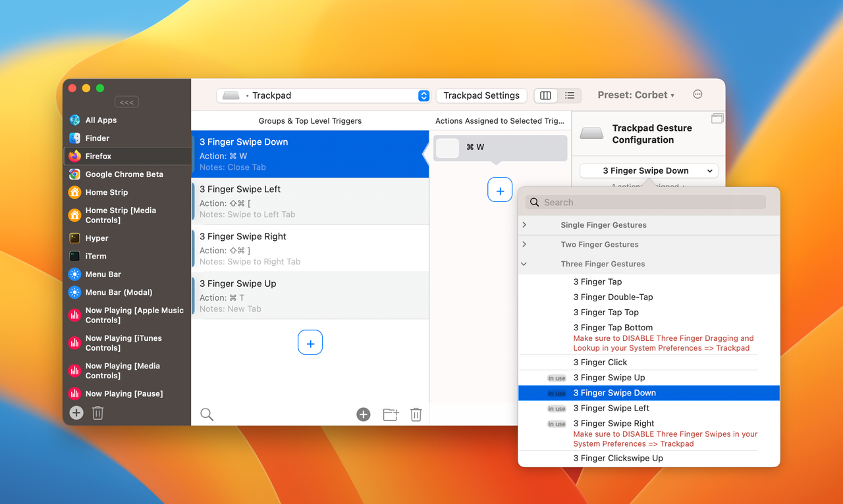Delete selected trigger trash icon
843x504 pixels.
[x=416, y=415]
